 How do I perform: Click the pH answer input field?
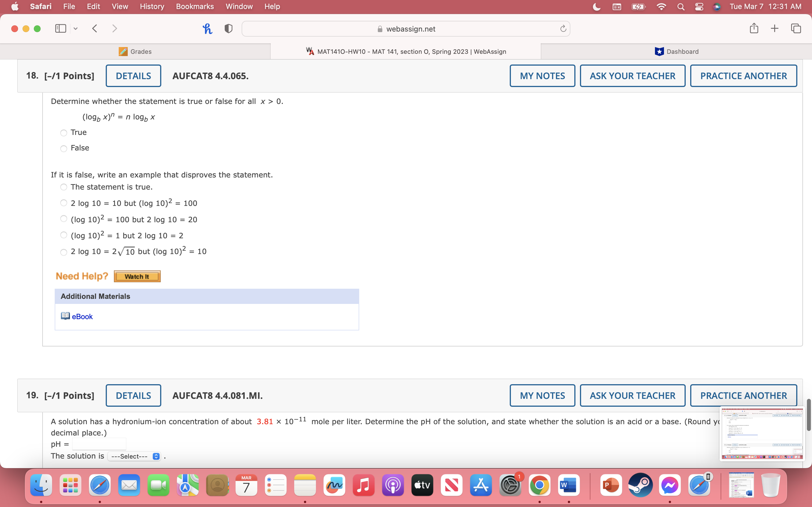[x=99, y=444]
